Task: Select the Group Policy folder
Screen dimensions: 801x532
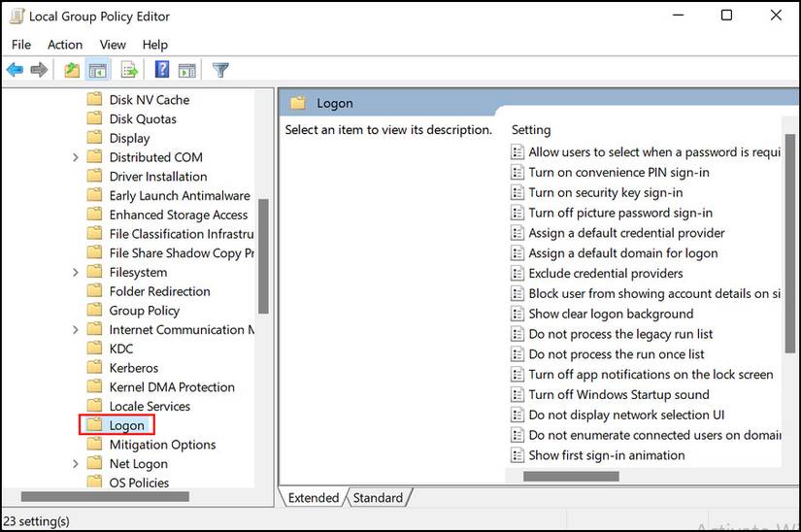Action: pyautogui.click(x=144, y=311)
